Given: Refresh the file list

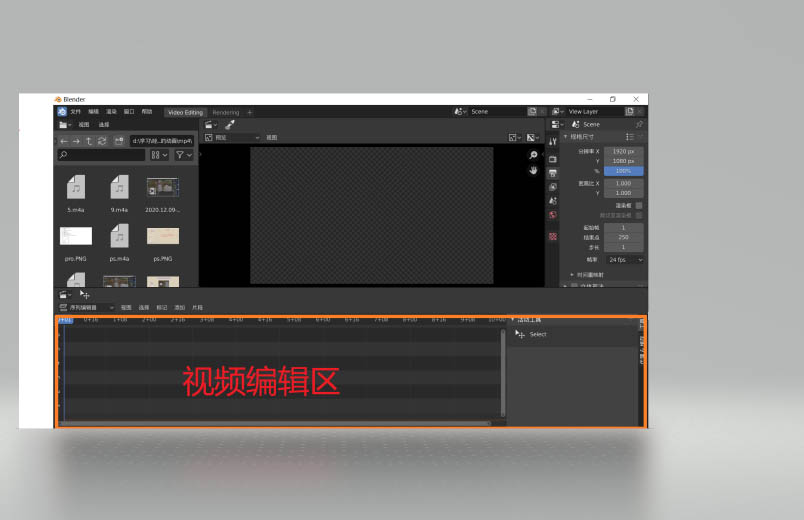Looking at the screenshot, I should click(102, 141).
